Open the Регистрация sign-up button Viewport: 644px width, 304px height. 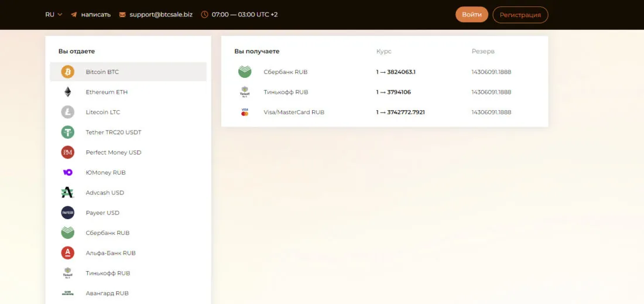pyautogui.click(x=520, y=15)
